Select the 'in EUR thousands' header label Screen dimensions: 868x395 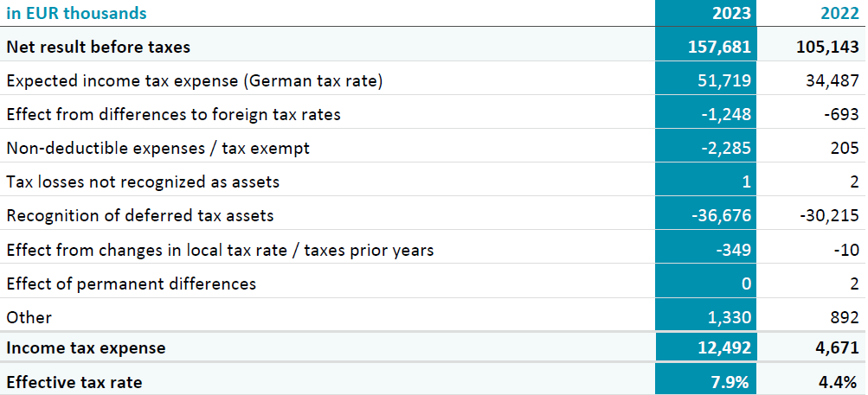(x=76, y=13)
